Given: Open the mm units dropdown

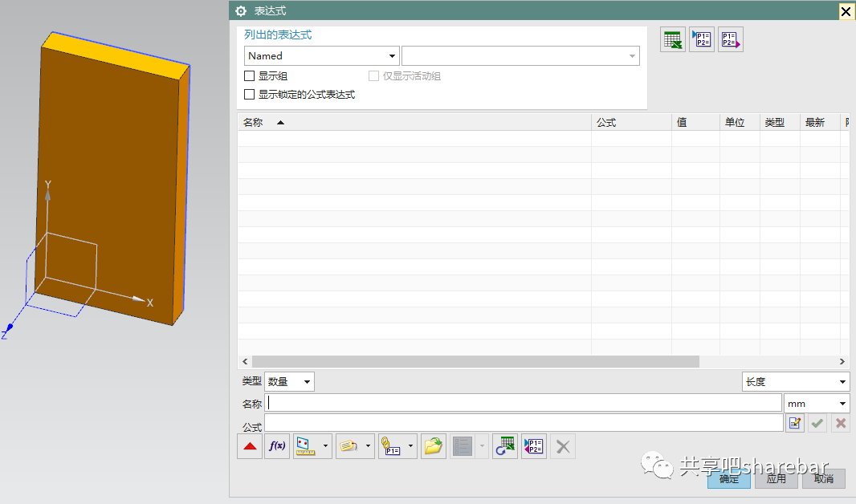Looking at the screenshot, I should pos(817,404).
